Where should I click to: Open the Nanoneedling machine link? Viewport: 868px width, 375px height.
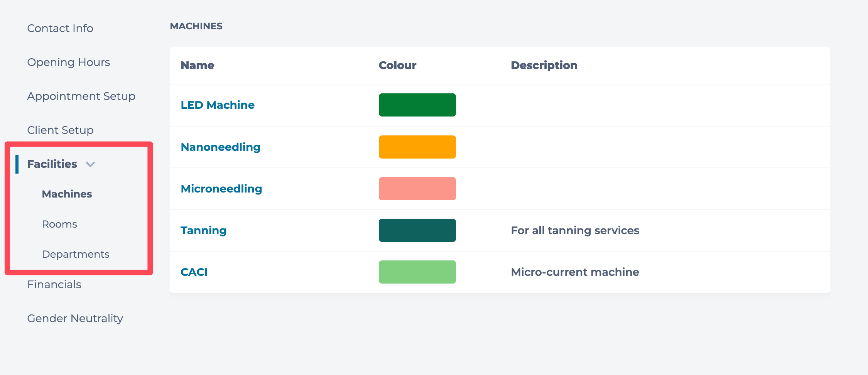[220, 147]
